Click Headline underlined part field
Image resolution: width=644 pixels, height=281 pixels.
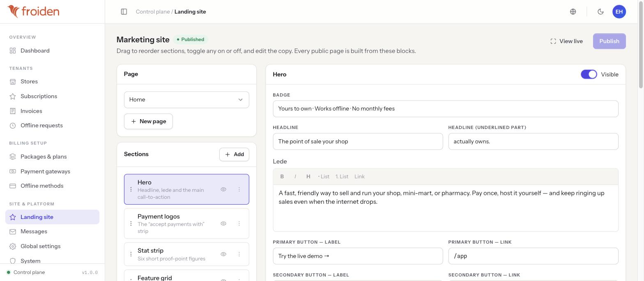tap(533, 141)
